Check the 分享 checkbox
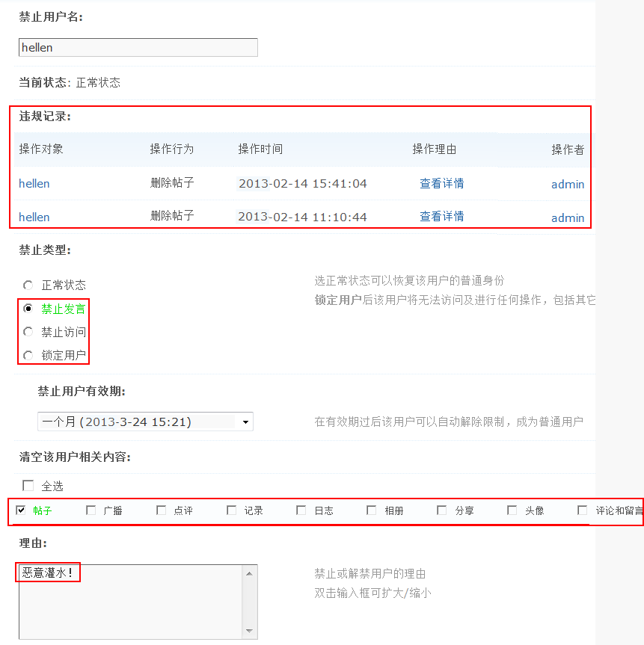Viewport: 644px width, 645px height. tap(442, 510)
